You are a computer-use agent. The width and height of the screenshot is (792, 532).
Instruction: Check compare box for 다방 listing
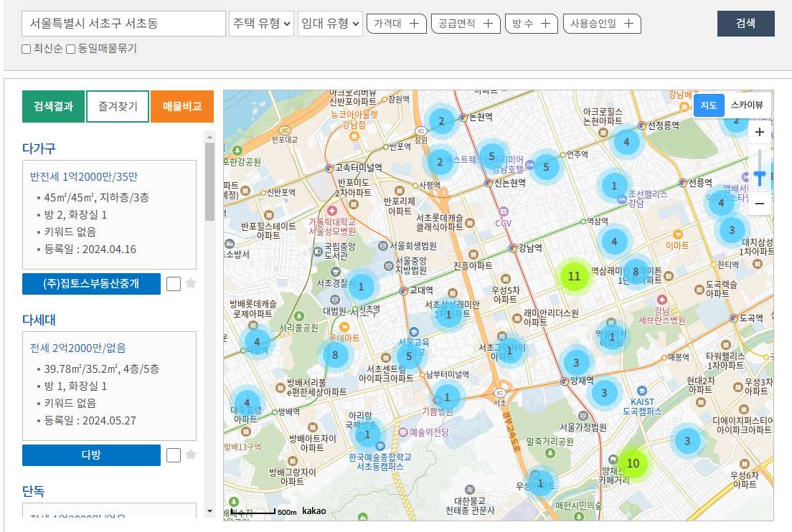click(x=174, y=455)
